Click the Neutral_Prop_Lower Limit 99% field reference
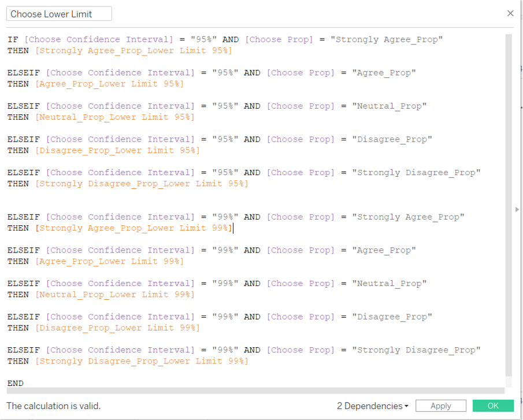This screenshot has height=420, width=523. (114, 295)
